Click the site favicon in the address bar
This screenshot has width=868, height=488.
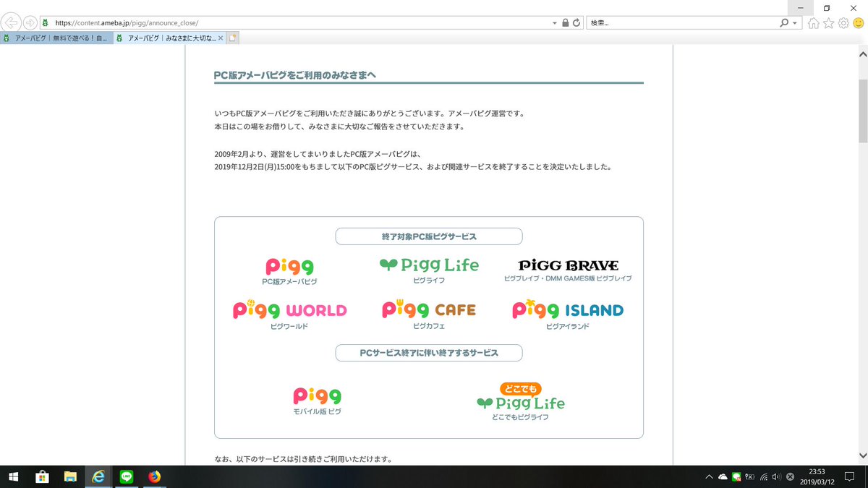[x=46, y=22]
